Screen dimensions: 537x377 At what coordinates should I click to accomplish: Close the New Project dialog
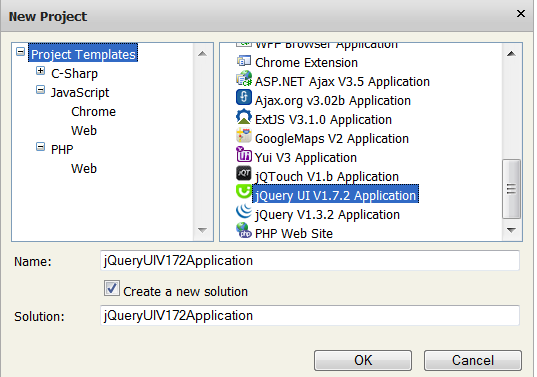521,14
